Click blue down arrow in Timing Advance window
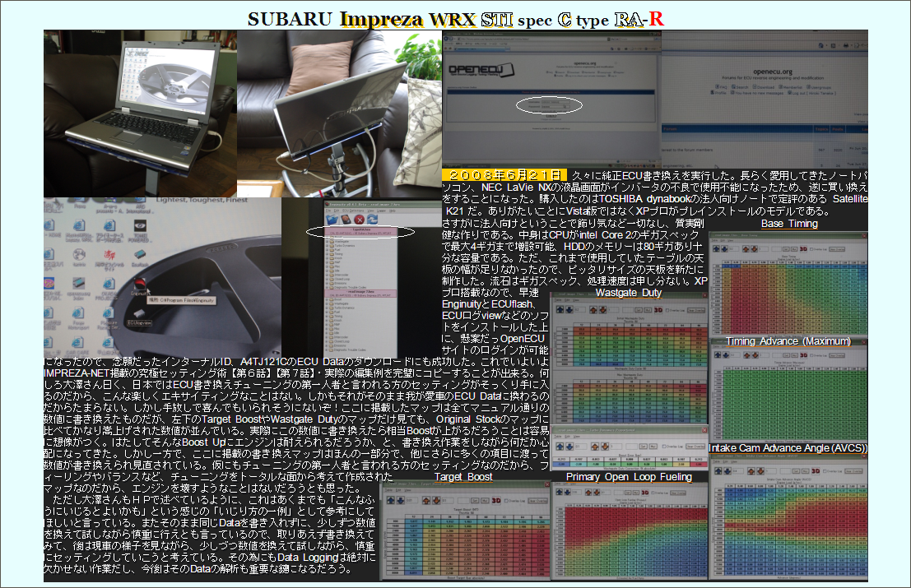Image resolution: width=911 pixels, height=588 pixels. pyautogui.click(x=724, y=355)
